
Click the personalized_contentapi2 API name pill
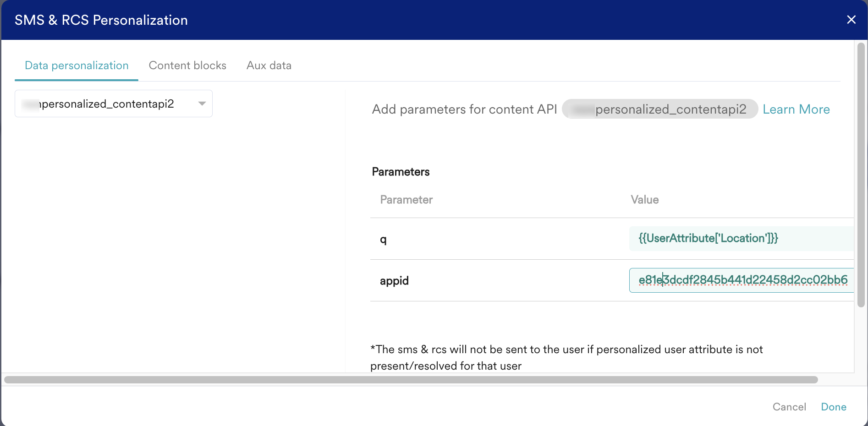point(659,109)
